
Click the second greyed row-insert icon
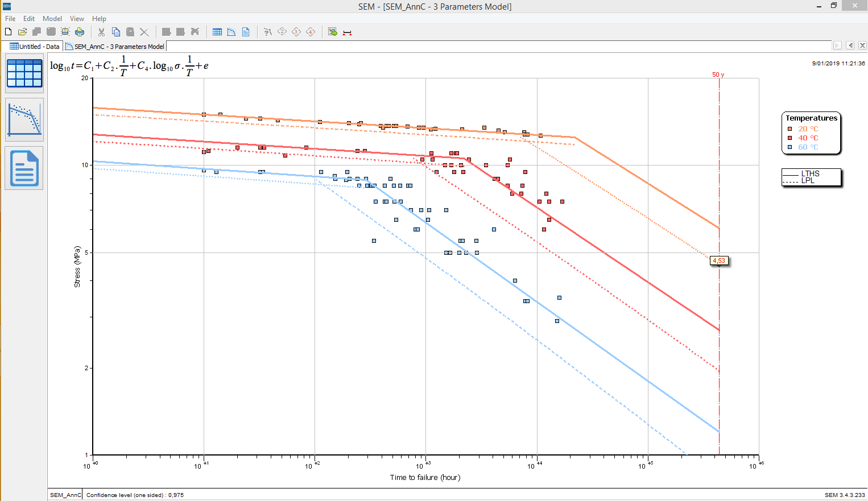180,32
